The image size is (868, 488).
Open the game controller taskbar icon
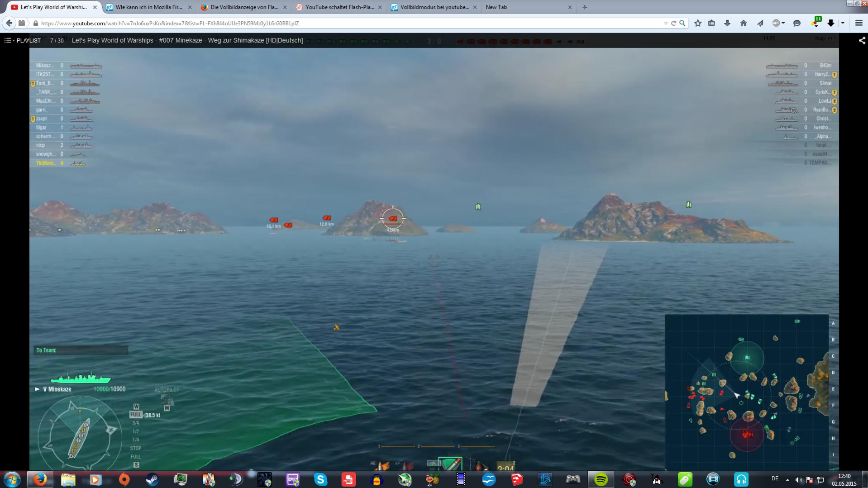(573, 479)
